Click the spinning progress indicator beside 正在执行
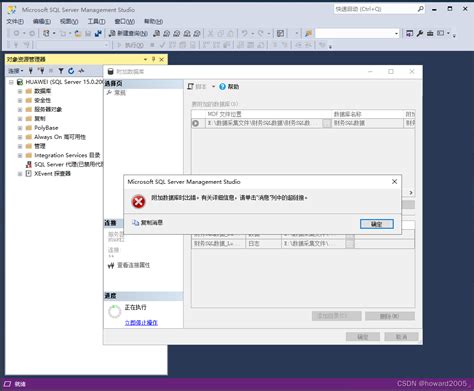The width and height of the screenshot is (474, 391). pos(114,312)
